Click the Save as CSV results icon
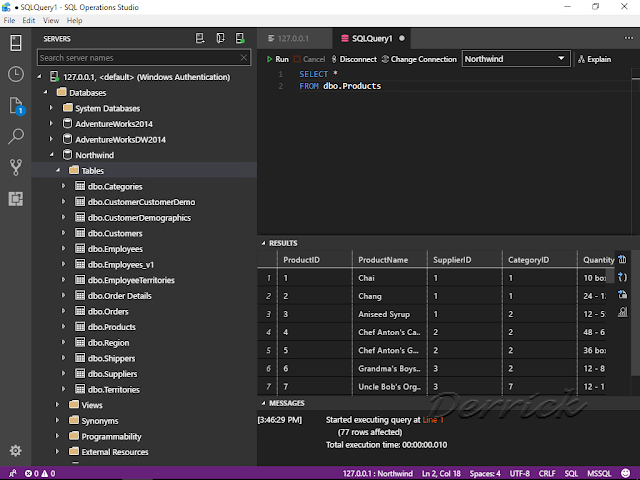Viewport: 640px width, 480px height. coord(622,259)
